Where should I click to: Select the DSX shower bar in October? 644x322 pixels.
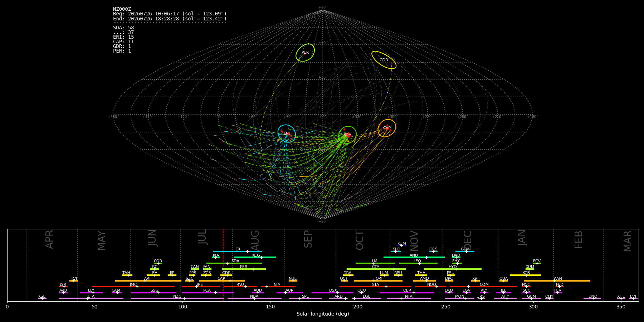coord(332,293)
